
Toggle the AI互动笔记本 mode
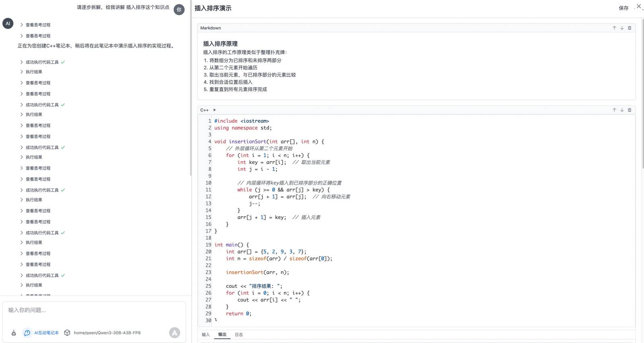point(41,333)
